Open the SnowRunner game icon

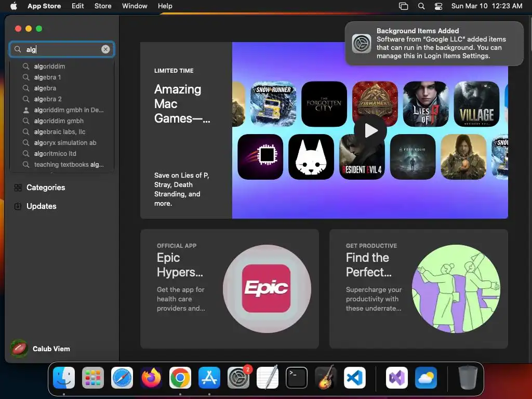273,104
